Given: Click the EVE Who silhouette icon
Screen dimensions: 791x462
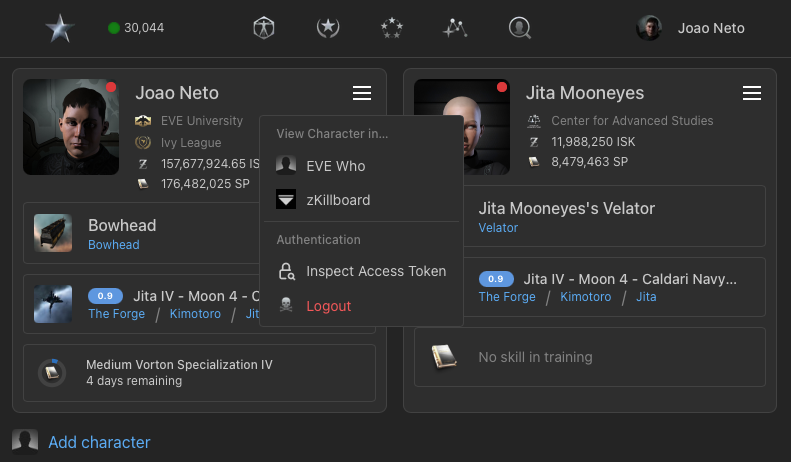Looking at the screenshot, I should [286, 165].
